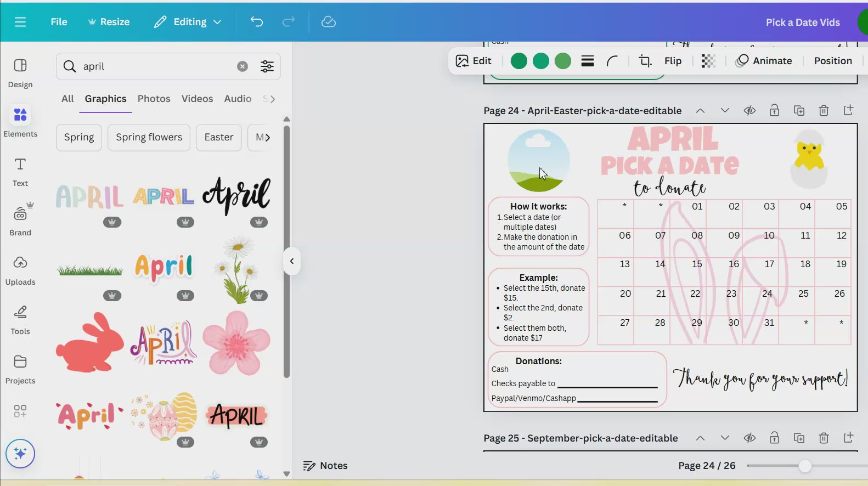Toggle the lock on Page 24

(774, 111)
